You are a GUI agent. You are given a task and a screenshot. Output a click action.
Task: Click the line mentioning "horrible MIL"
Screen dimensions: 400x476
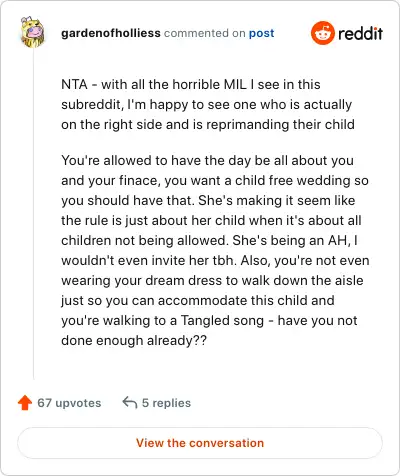(x=191, y=84)
